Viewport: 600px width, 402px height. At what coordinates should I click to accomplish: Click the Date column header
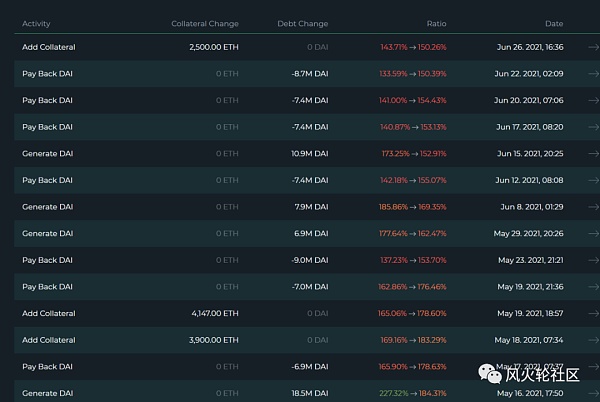[554, 23]
